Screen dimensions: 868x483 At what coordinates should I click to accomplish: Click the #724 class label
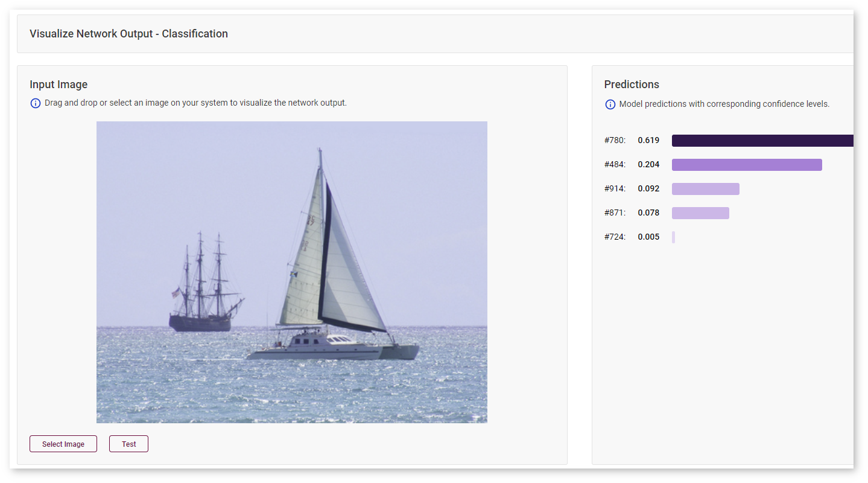coord(615,237)
